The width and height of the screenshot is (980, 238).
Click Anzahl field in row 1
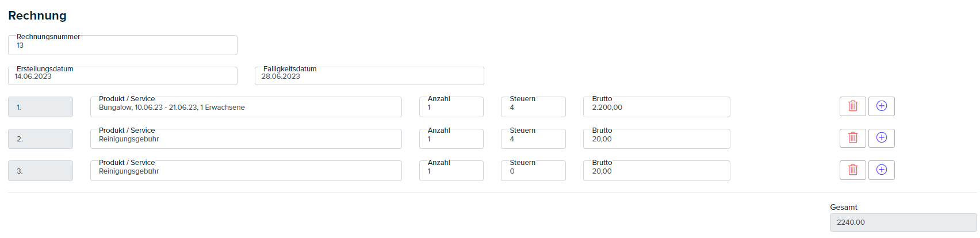click(x=451, y=107)
